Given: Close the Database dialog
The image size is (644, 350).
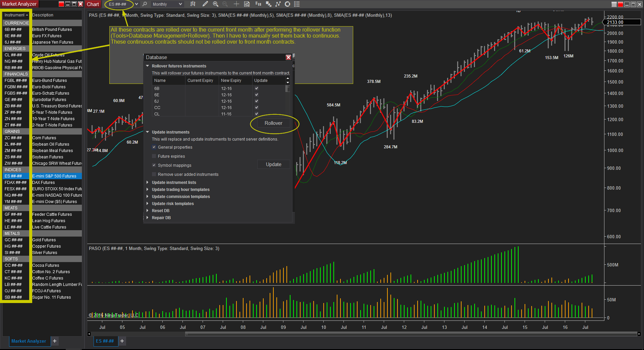Looking at the screenshot, I should pyautogui.click(x=288, y=57).
